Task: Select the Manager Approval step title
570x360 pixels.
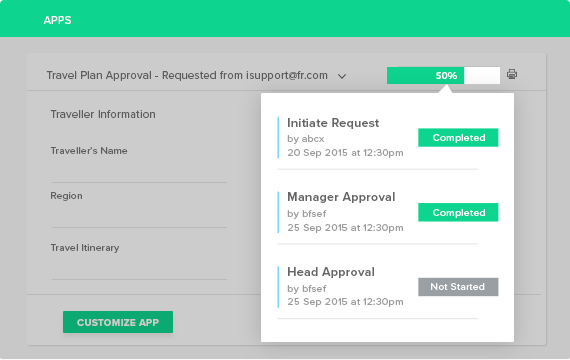Action: pos(341,197)
